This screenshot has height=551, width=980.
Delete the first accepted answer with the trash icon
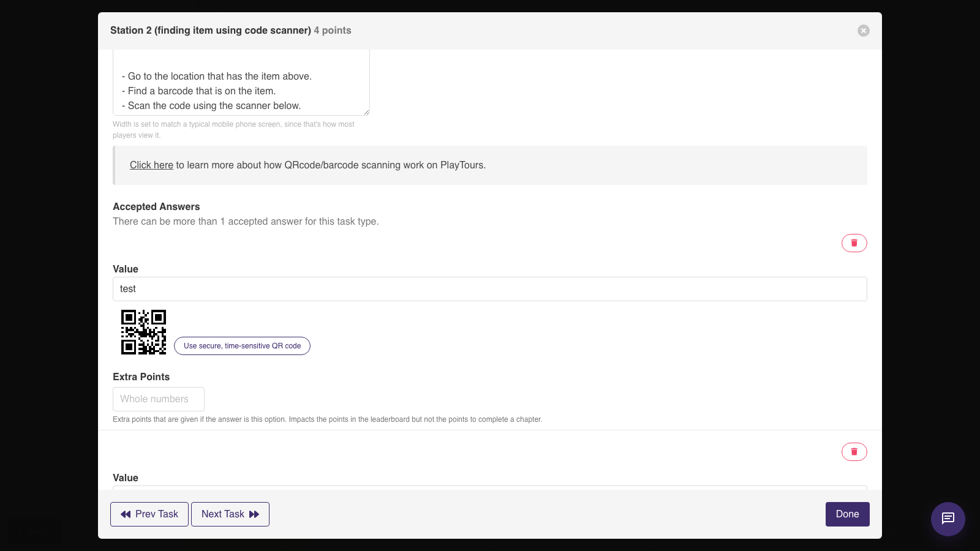pos(854,243)
